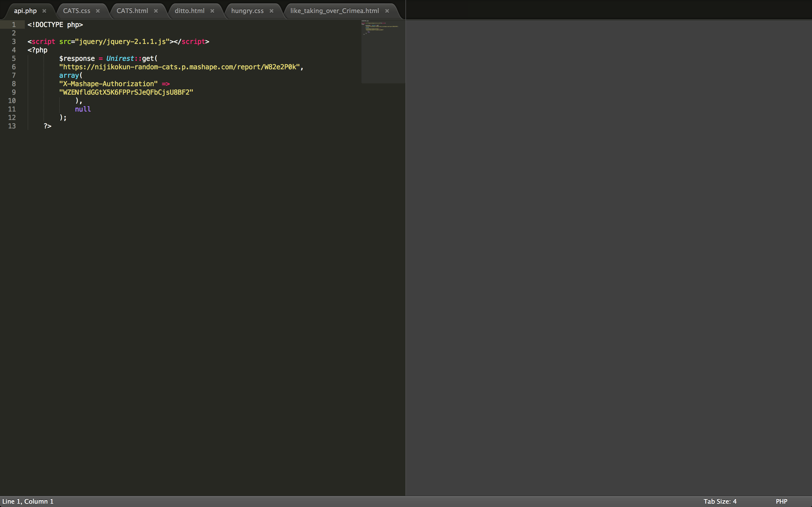Click the mashape.com URL string
This screenshot has height=507, width=812.
tap(180, 67)
